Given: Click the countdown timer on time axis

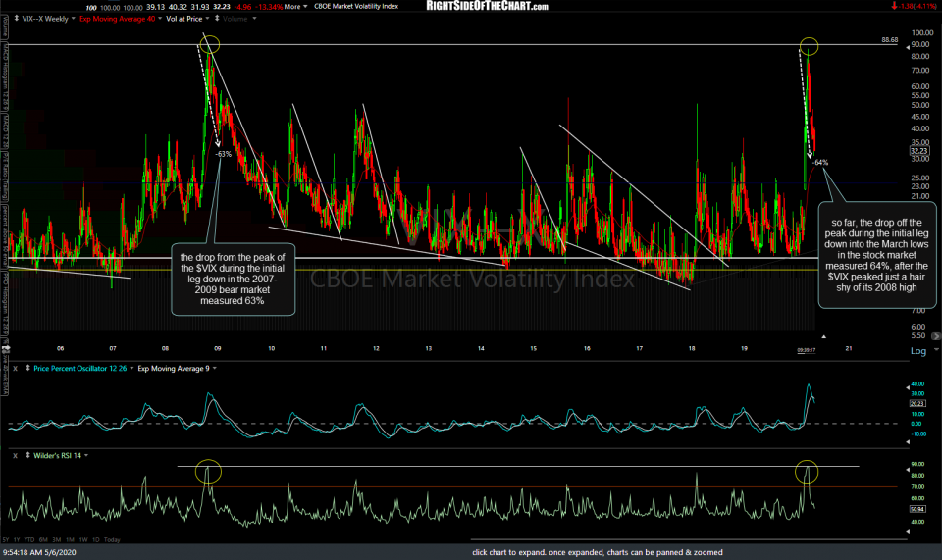Looking at the screenshot, I should 807,350.
